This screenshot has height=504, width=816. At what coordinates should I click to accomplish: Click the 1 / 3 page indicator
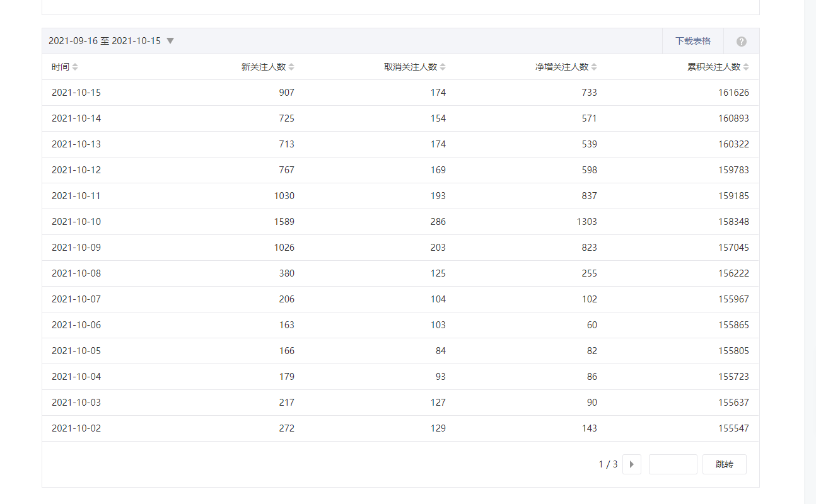(608, 464)
